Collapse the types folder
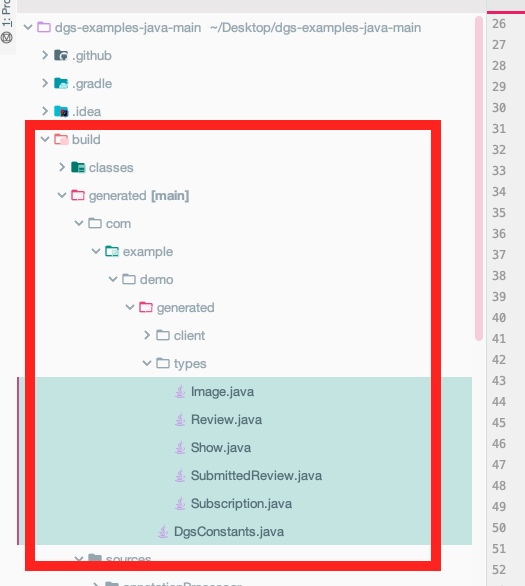The width and height of the screenshot is (525, 586). [147, 363]
